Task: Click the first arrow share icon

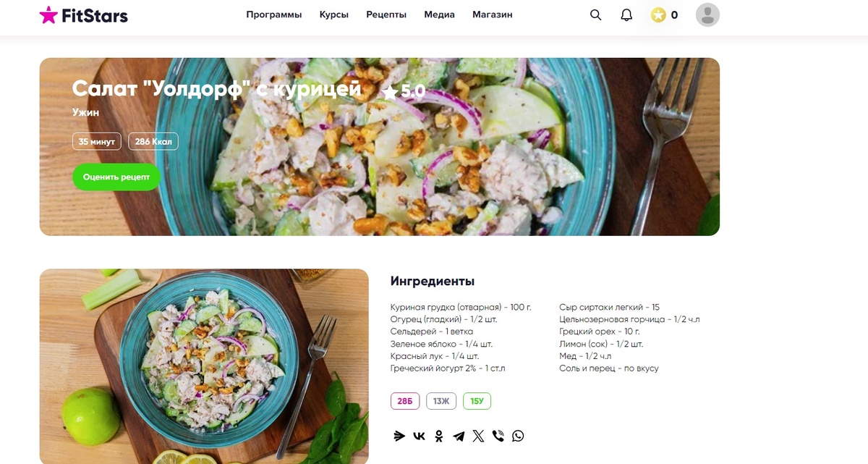Action: pos(399,436)
